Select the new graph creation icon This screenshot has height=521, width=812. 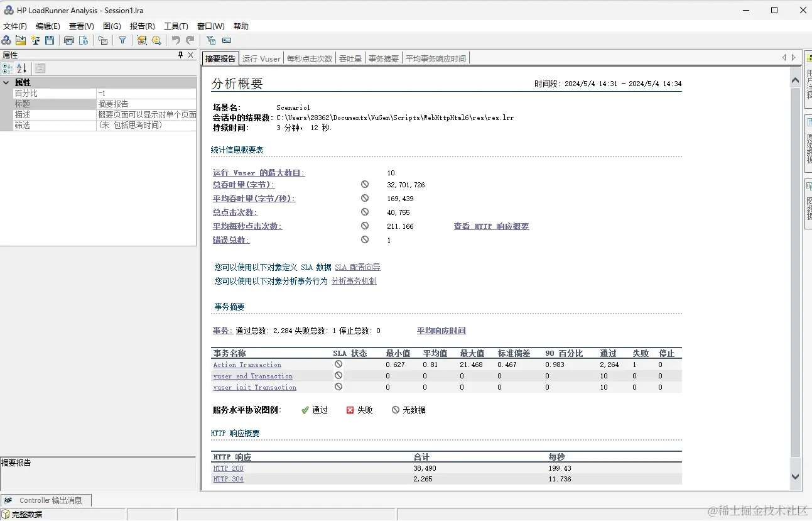point(35,40)
